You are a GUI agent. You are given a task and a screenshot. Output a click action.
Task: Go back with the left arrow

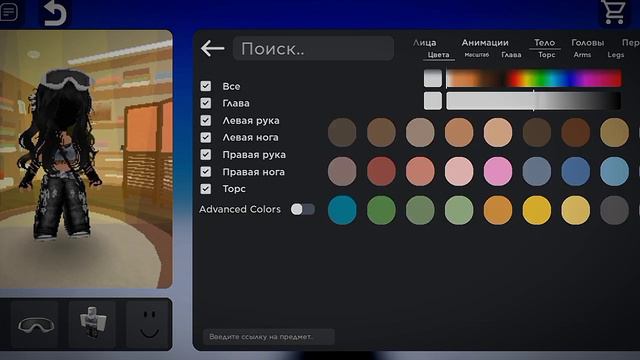point(213,48)
